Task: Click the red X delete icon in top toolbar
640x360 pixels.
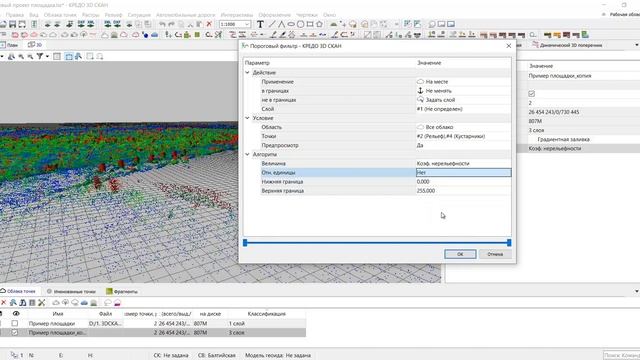Action: 209,24
